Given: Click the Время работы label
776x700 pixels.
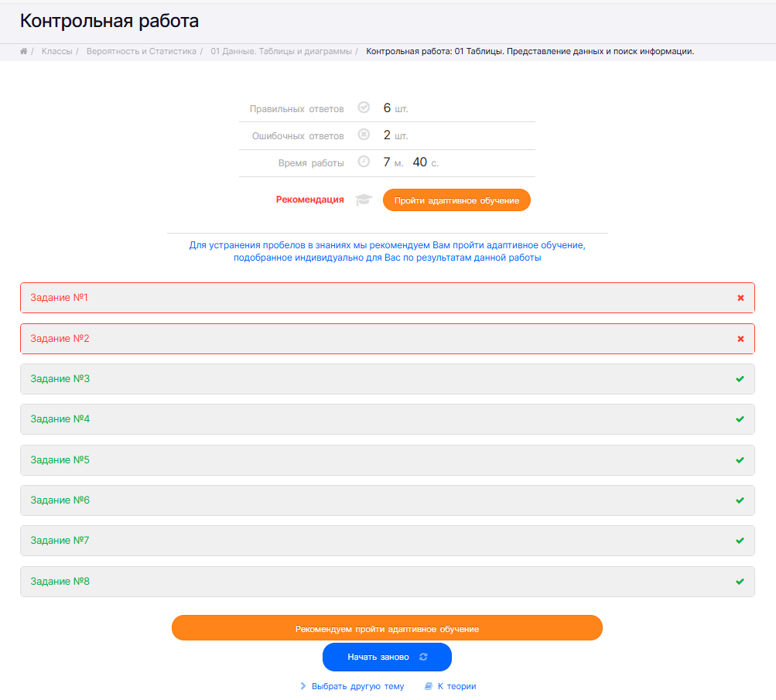Looking at the screenshot, I should [x=311, y=163].
